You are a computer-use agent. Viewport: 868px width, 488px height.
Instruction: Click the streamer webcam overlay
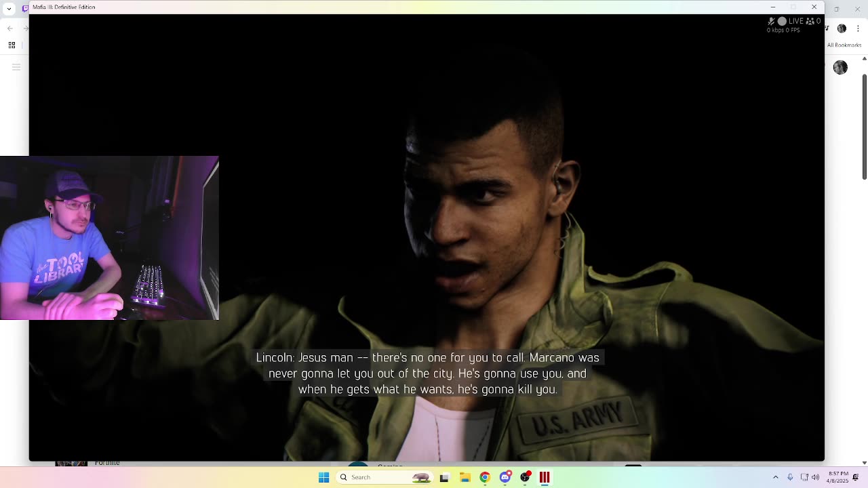coord(109,238)
